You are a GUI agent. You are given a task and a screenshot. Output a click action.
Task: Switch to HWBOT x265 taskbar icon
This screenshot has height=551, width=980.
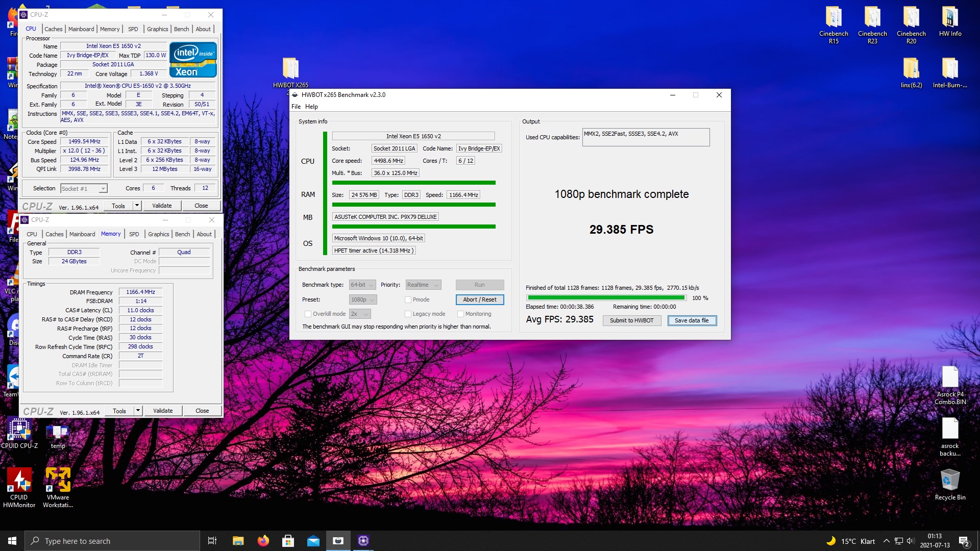tap(338, 541)
